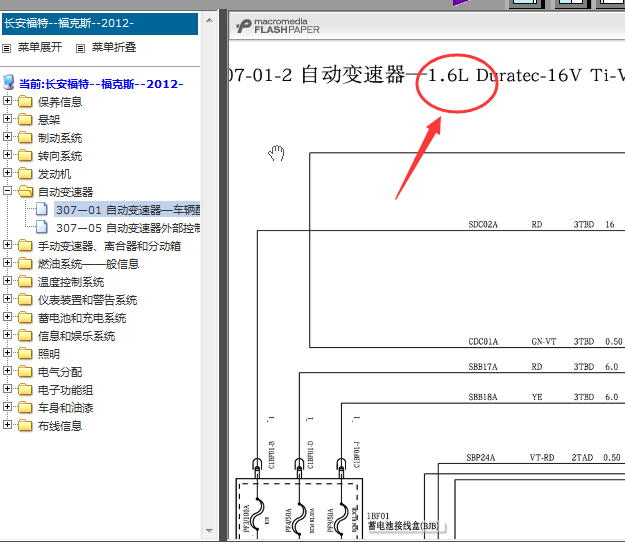Collapse the 自动变速器 folder node
This screenshot has width=625, height=542.
7,190
